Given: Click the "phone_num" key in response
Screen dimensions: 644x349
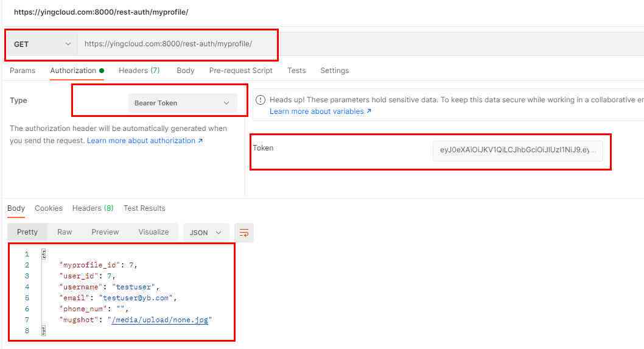Looking at the screenshot, I should coord(83,309).
